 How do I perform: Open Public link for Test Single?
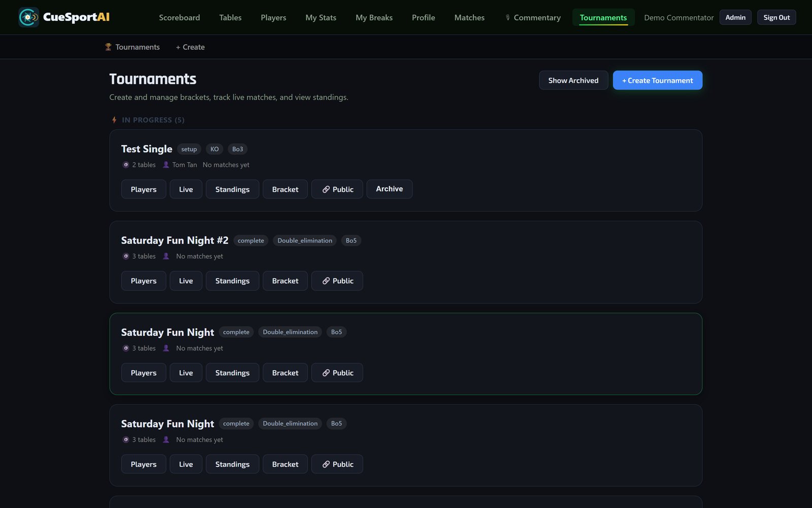click(x=337, y=189)
